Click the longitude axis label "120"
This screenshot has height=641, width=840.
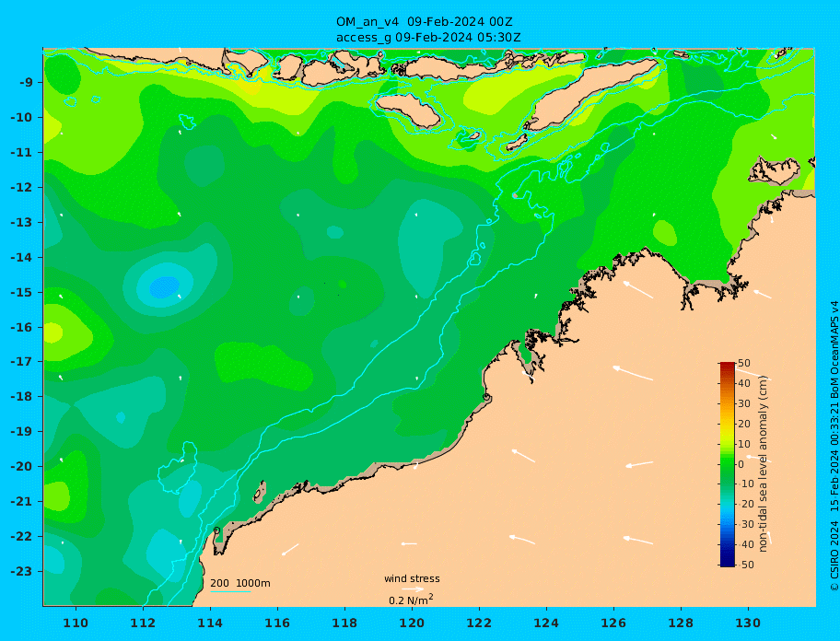pyautogui.click(x=412, y=623)
